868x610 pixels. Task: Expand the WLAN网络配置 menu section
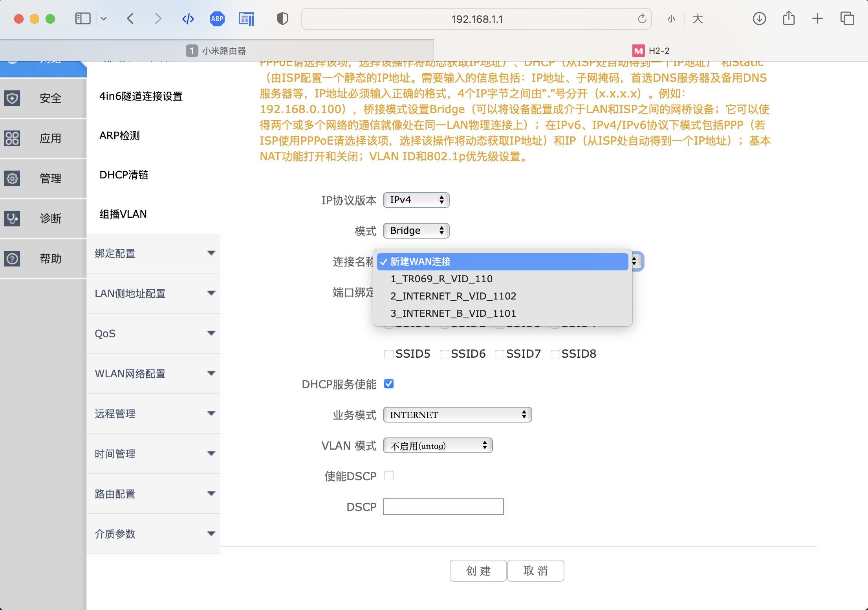click(x=153, y=373)
